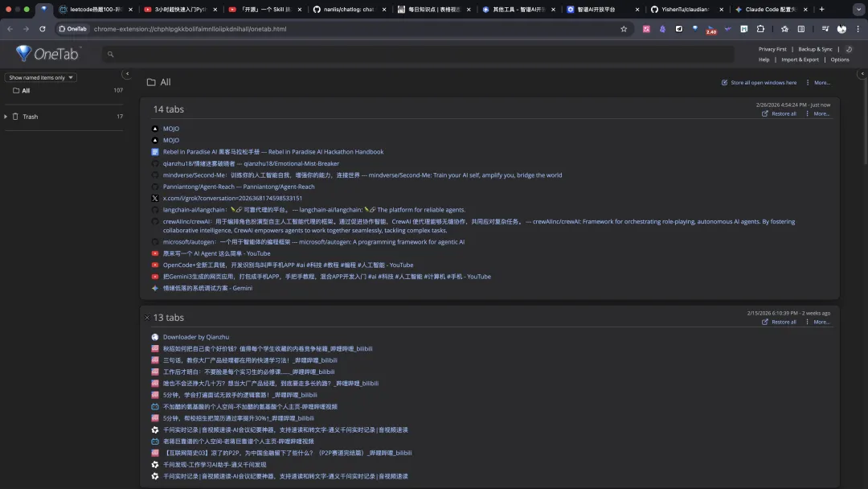
Task: Toggle dark mode moon icon
Action: 849,49
